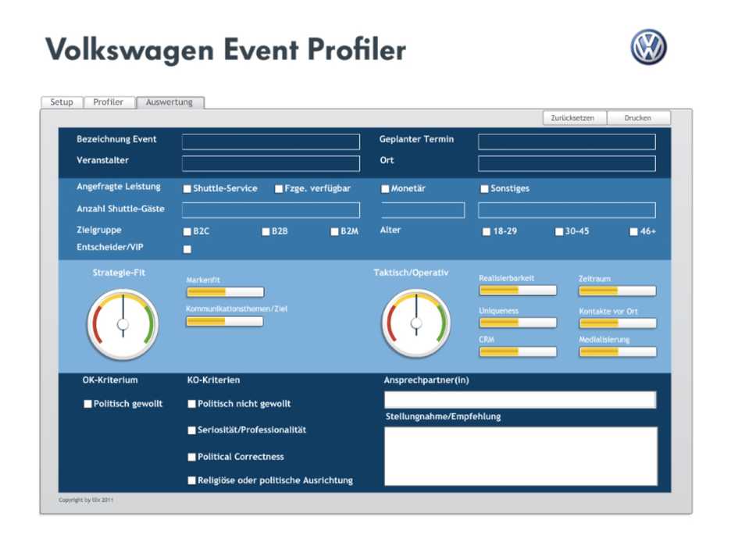742x560 pixels.
Task: Click the "Zielgruppe" label
Action: coord(99,230)
